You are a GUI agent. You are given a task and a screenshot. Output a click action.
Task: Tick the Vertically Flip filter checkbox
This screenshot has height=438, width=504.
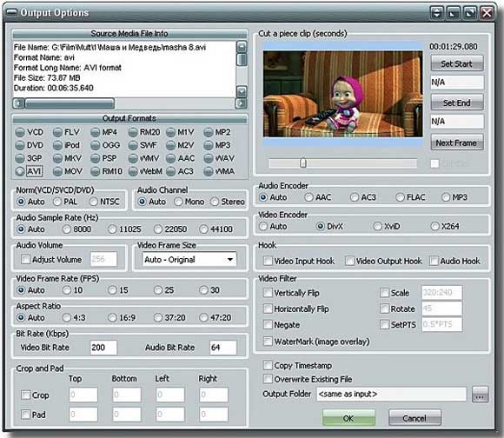coord(268,293)
